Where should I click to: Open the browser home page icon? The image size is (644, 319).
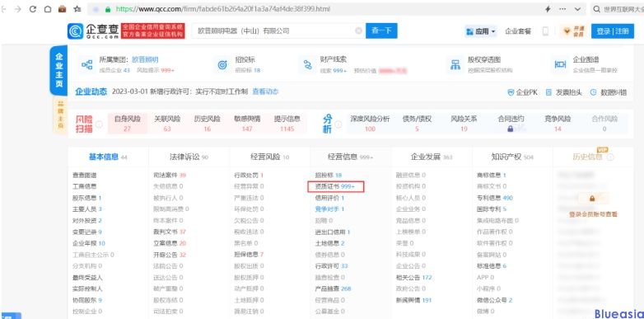pyautogui.click(x=48, y=9)
